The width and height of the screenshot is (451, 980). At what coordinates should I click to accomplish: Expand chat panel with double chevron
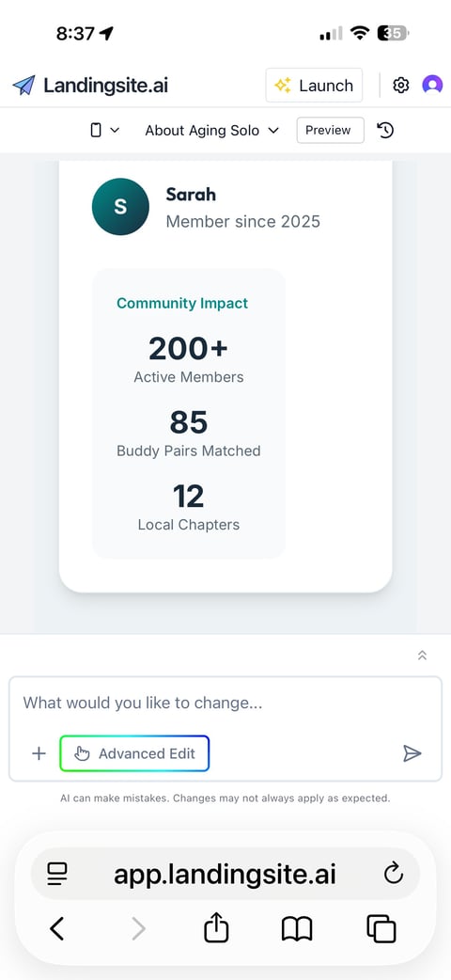tap(422, 655)
